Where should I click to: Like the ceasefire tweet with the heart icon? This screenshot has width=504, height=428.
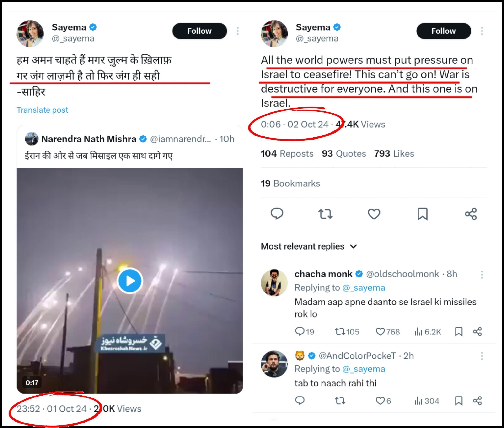click(x=374, y=214)
